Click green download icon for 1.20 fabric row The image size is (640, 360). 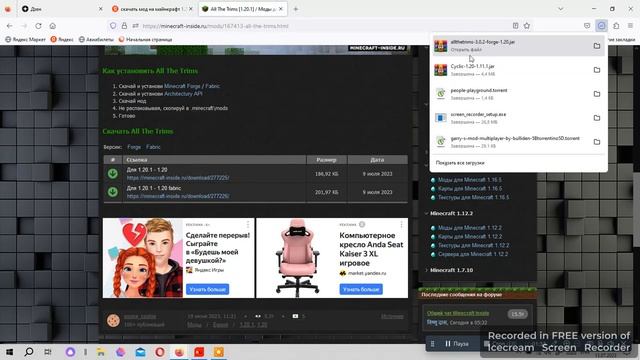(x=113, y=192)
